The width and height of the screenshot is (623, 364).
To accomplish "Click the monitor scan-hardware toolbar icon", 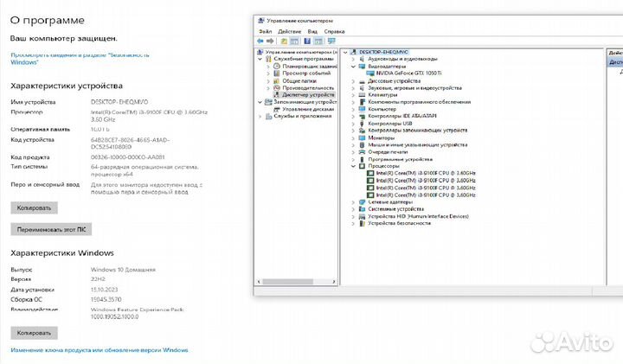I will pos(331,41).
